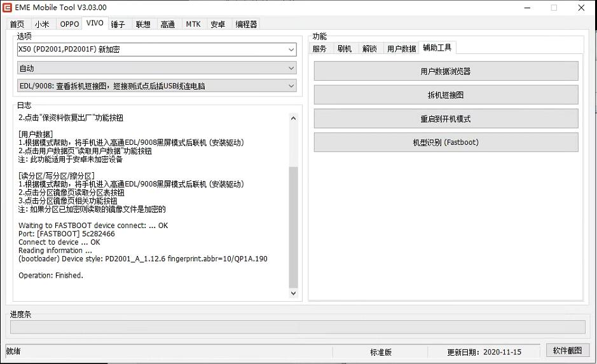Switch to the MTK tab
The image size is (597, 364).
[193, 24]
